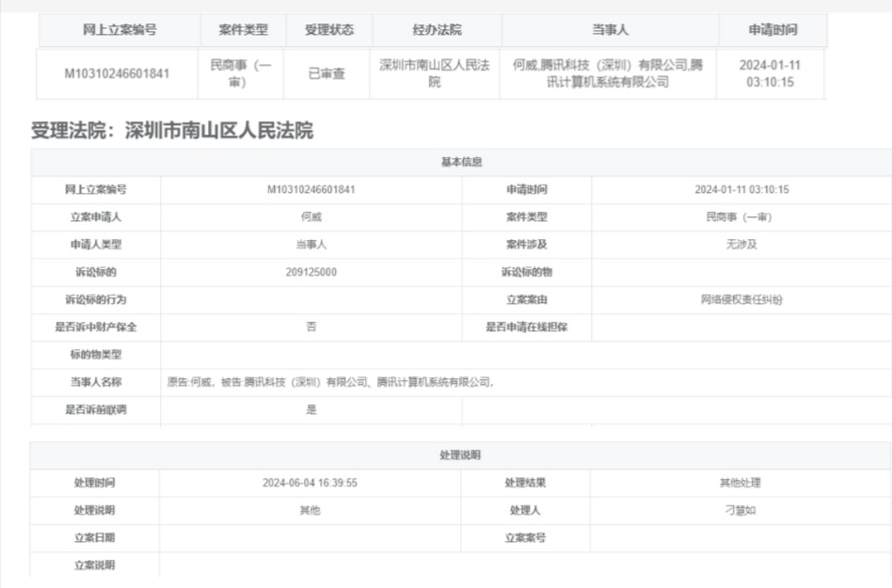
Task: Click the 诉讼标的物 label
Action: pyautogui.click(x=527, y=273)
